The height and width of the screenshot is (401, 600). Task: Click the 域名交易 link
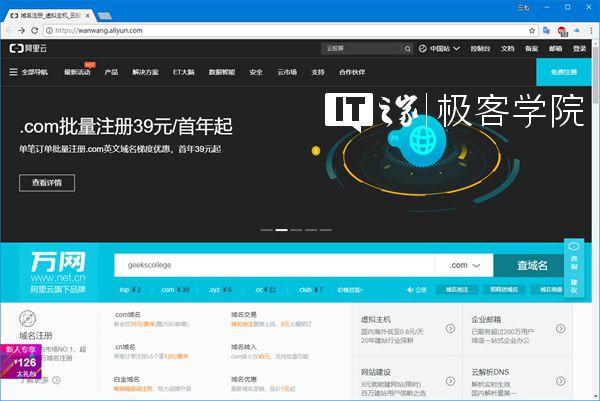(x=243, y=315)
